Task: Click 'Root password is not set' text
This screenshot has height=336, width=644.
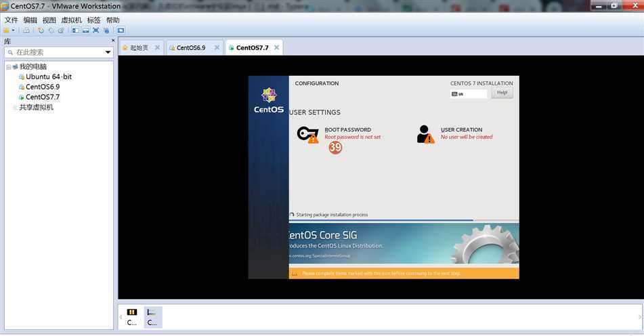Action: pos(352,138)
